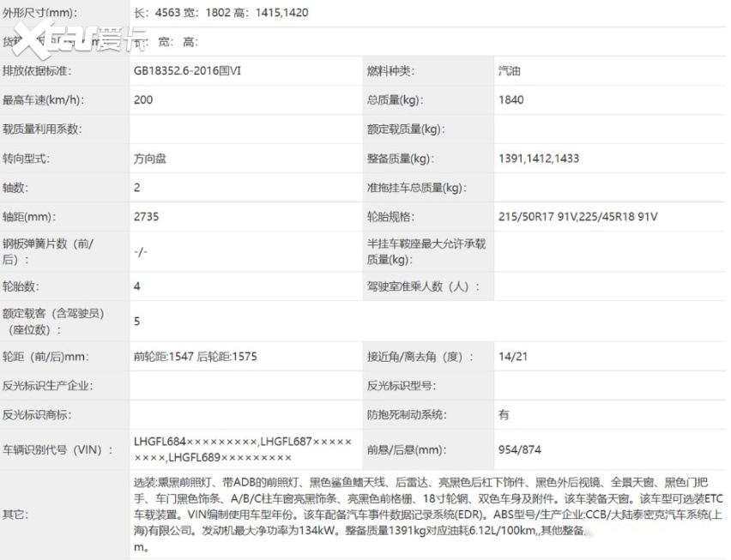Click the 其它 label cell
This screenshot has height=560, width=731.
click(x=15, y=515)
